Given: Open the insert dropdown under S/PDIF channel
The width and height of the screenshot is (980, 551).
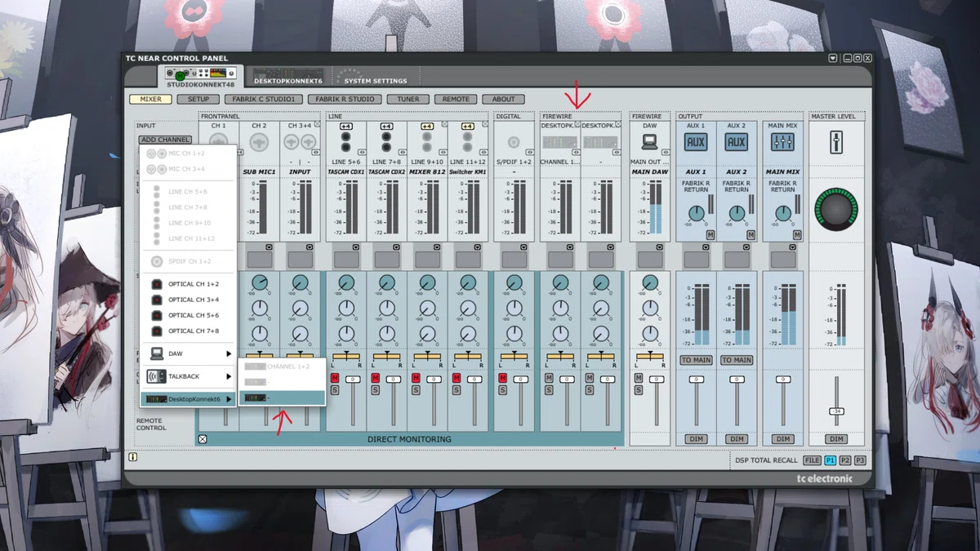Looking at the screenshot, I should [x=524, y=247].
